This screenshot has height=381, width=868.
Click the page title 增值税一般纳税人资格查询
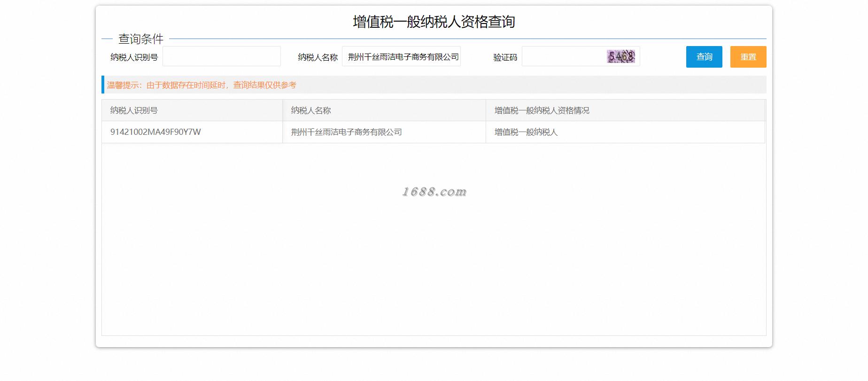tap(434, 22)
